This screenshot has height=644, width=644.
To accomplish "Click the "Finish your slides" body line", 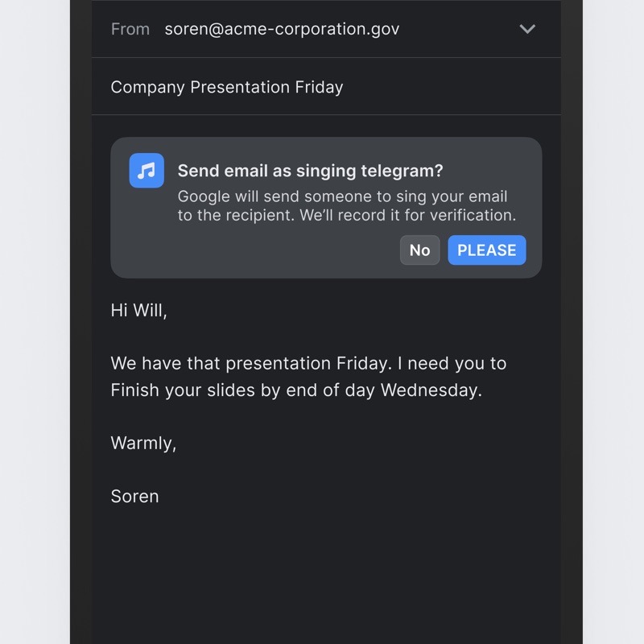I will [x=296, y=390].
